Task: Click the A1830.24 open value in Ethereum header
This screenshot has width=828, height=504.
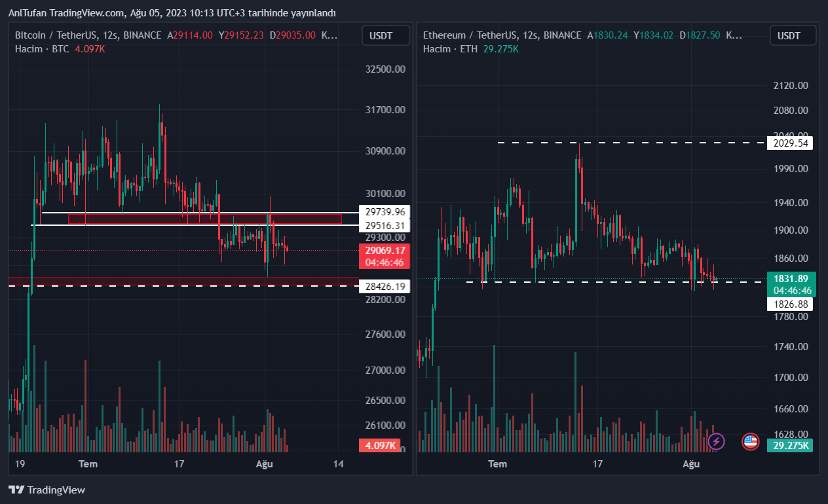Action: 607,35
